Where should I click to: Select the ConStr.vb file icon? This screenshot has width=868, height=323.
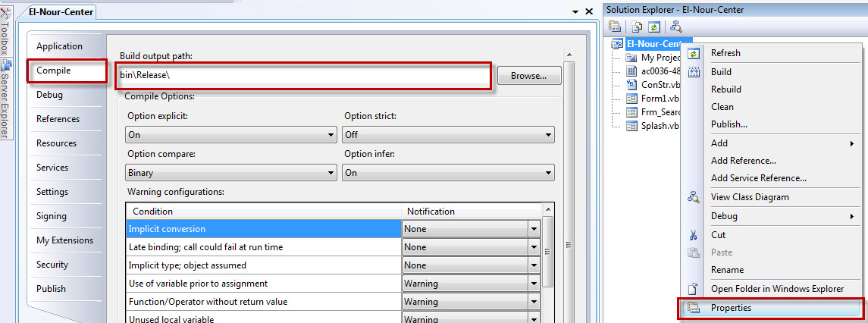631,85
